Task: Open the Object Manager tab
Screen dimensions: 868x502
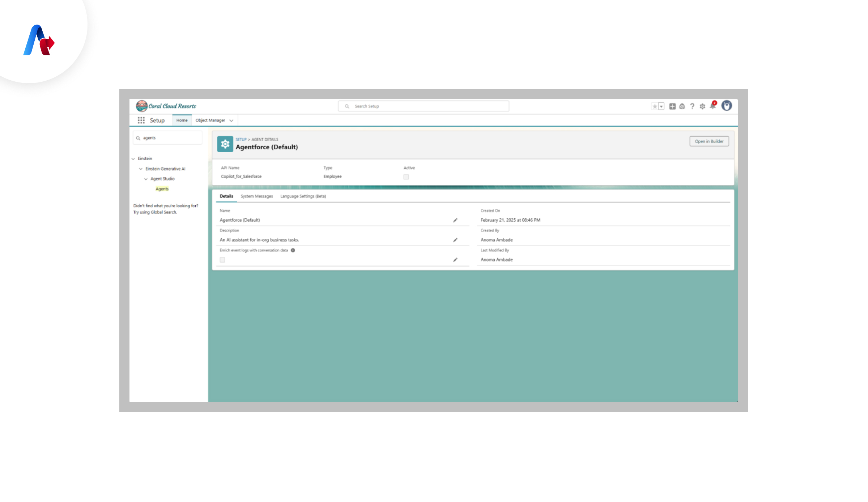Action: click(x=210, y=120)
